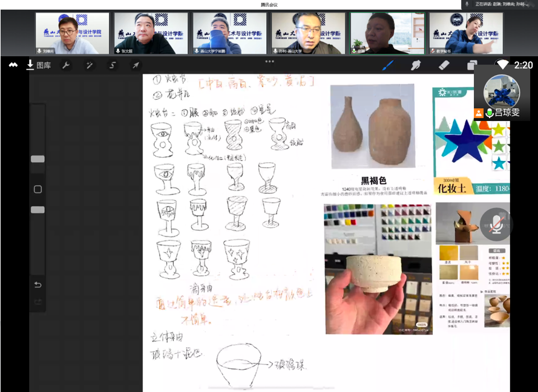Image resolution: width=538 pixels, height=392 pixels.
Task: Open 图库 gallery from the toolbar
Action: click(39, 65)
